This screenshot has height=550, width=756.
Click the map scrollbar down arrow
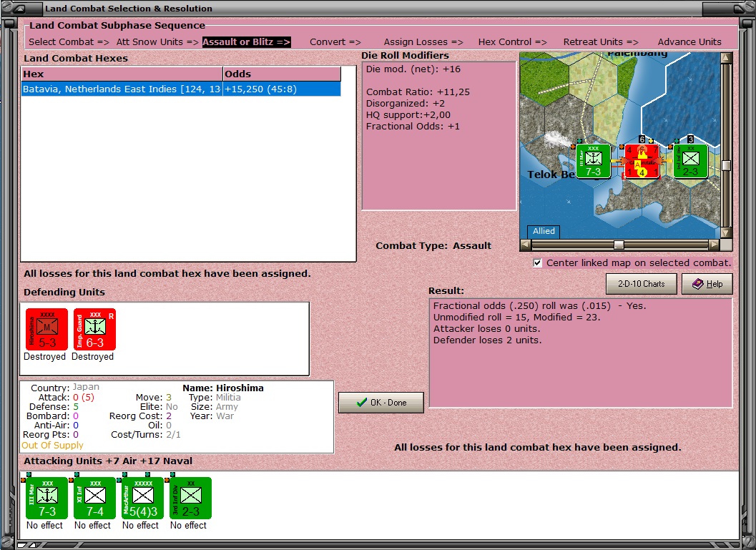pyautogui.click(x=726, y=232)
